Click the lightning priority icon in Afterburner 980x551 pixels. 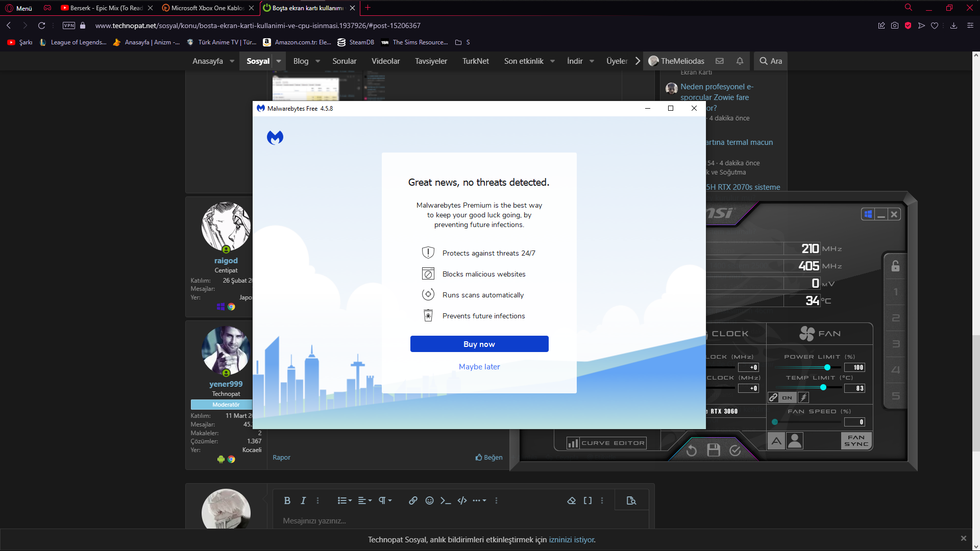803,397
